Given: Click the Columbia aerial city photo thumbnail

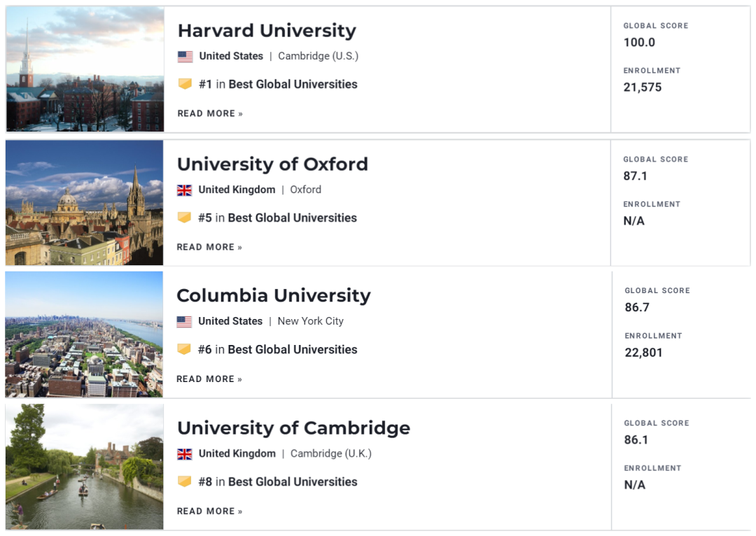Looking at the screenshot, I should [x=84, y=334].
